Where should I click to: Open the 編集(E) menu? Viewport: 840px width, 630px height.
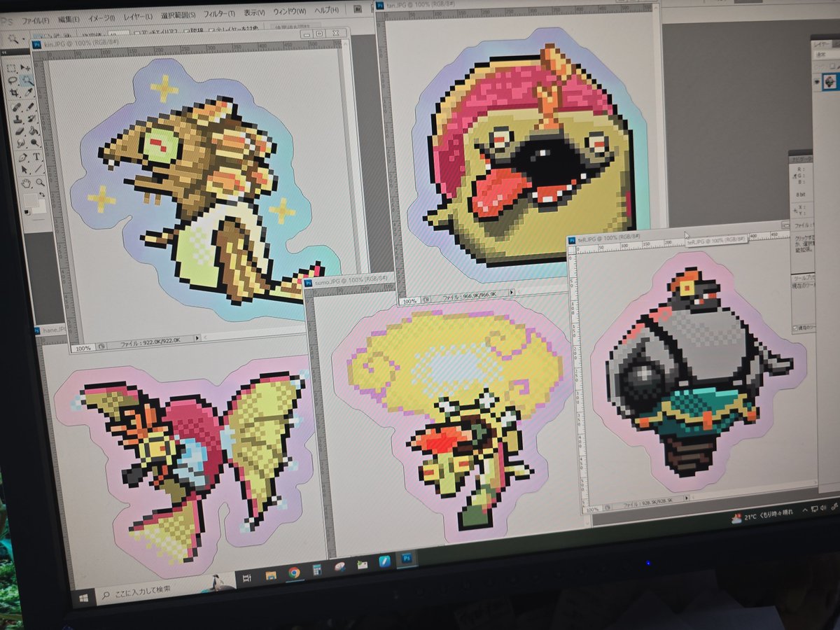(x=69, y=19)
